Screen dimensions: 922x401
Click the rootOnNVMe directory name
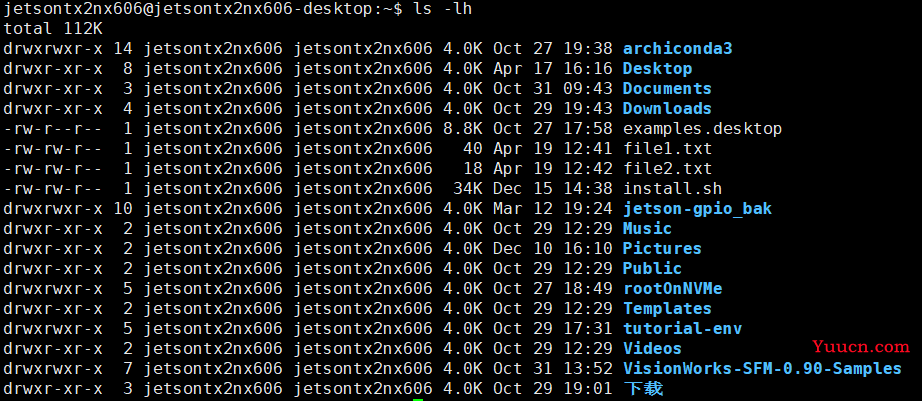coord(672,288)
